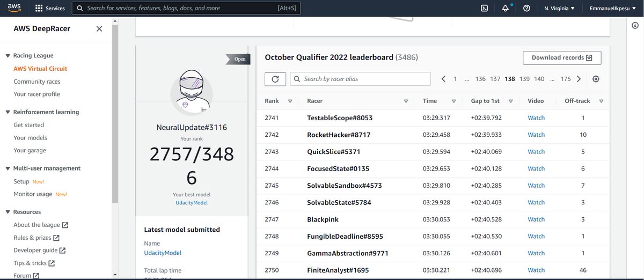644x280 pixels.
Task: Open Your garage in sidebar
Action: [30, 151]
